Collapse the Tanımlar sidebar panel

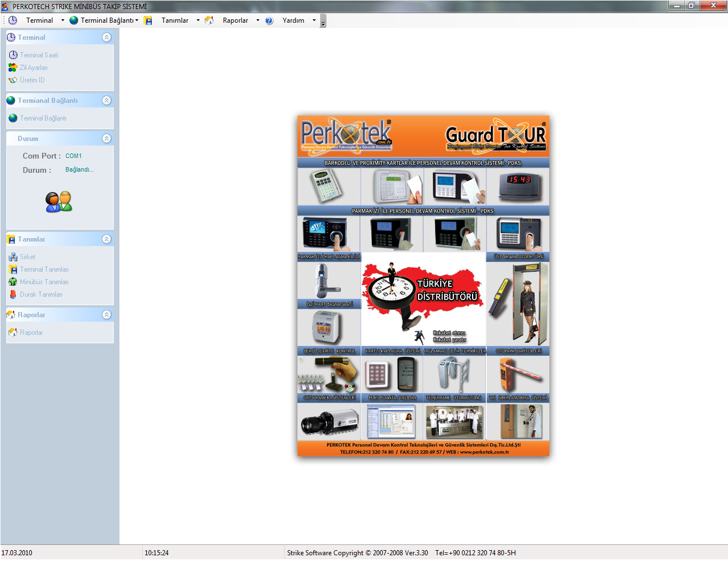click(106, 239)
